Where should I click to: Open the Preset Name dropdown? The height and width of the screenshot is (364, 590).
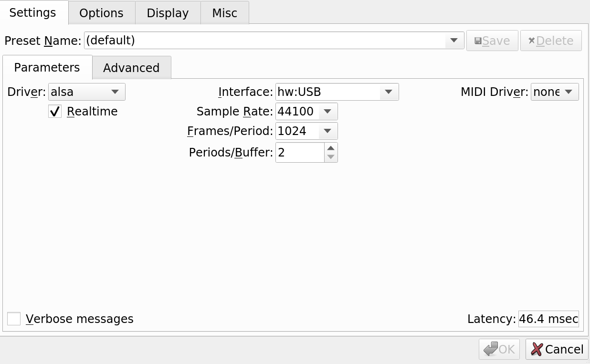[x=453, y=41]
